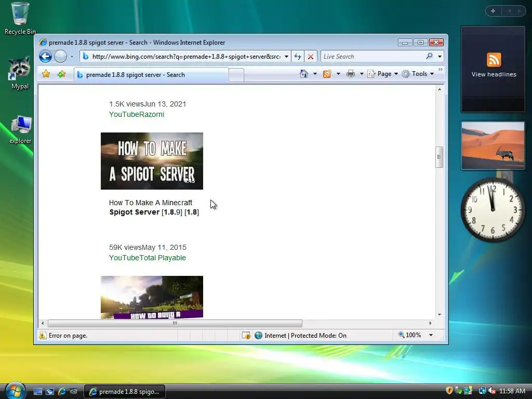The width and height of the screenshot is (532, 399).
Task: Click the muted volume tray icon
Action: tap(491, 391)
